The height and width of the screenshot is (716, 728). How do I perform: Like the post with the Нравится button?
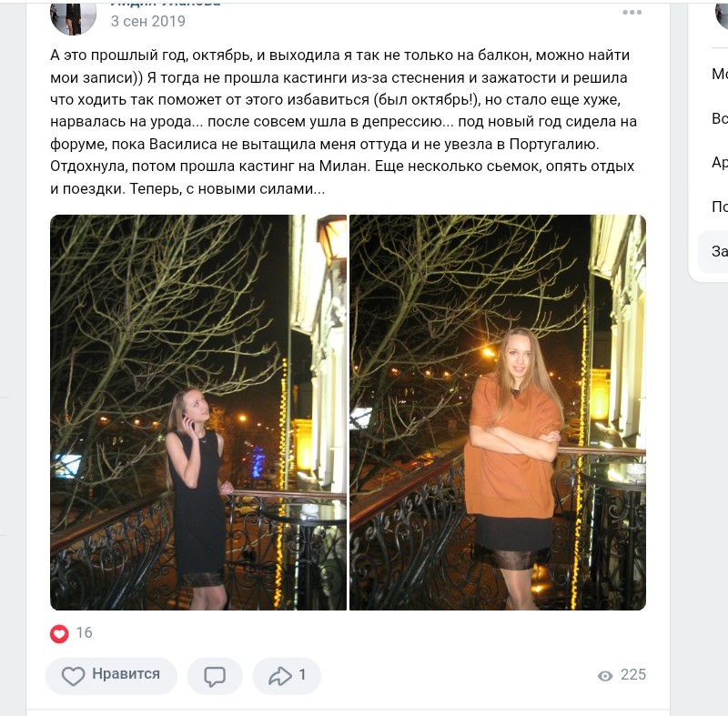(111, 675)
